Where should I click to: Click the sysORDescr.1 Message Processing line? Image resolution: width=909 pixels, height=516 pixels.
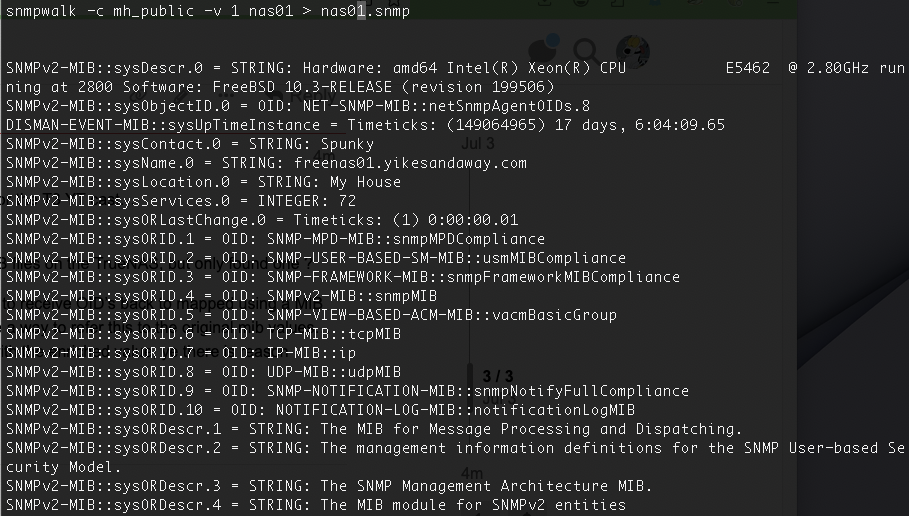tap(374, 429)
